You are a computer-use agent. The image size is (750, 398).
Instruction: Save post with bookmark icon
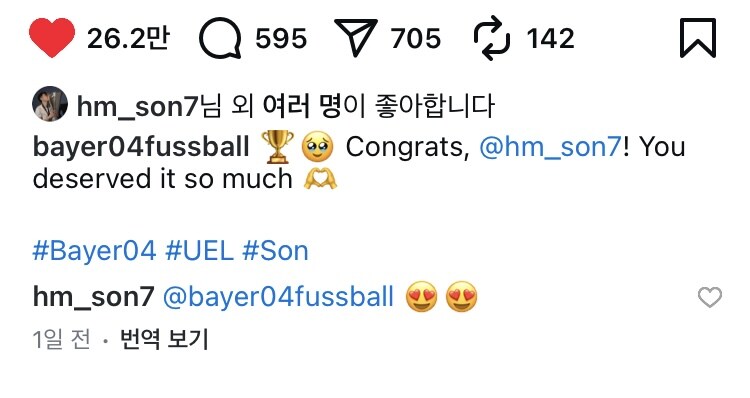click(698, 38)
